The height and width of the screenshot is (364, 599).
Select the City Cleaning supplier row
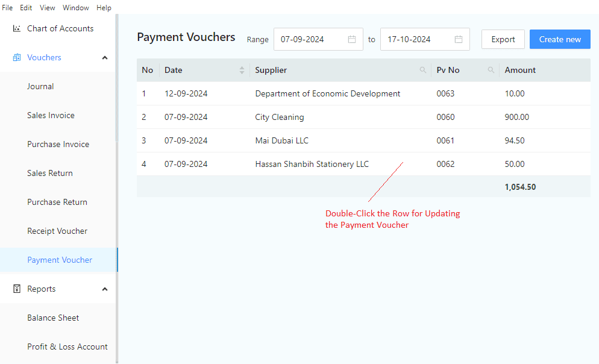(x=363, y=117)
